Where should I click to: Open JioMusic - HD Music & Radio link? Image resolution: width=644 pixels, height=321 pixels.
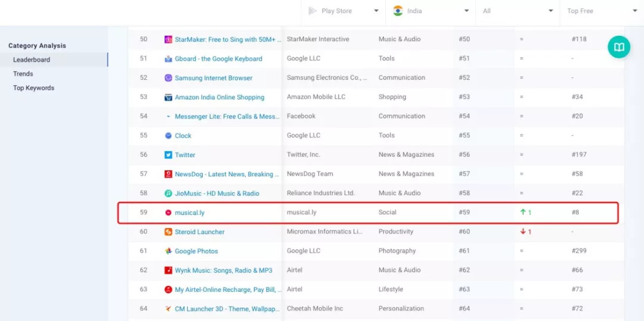click(217, 193)
